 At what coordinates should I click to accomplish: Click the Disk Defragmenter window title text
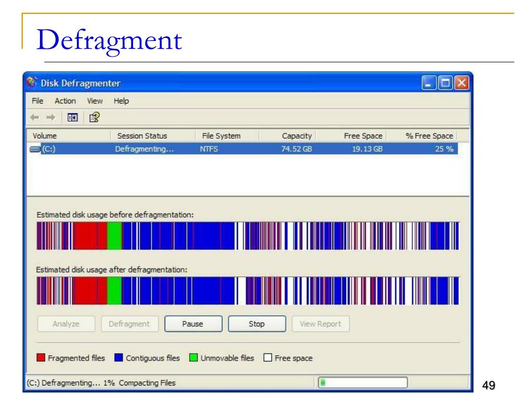click(81, 83)
